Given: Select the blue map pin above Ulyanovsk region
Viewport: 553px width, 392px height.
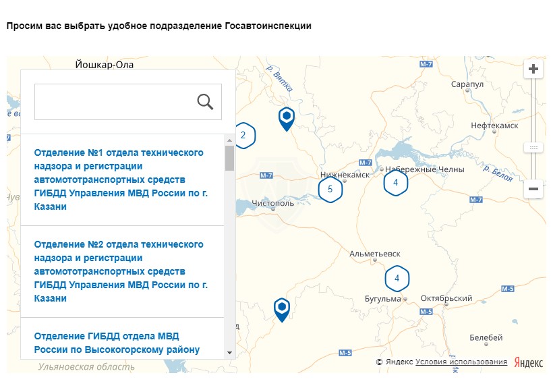Looking at the screenshot, I should coord(281,309).
